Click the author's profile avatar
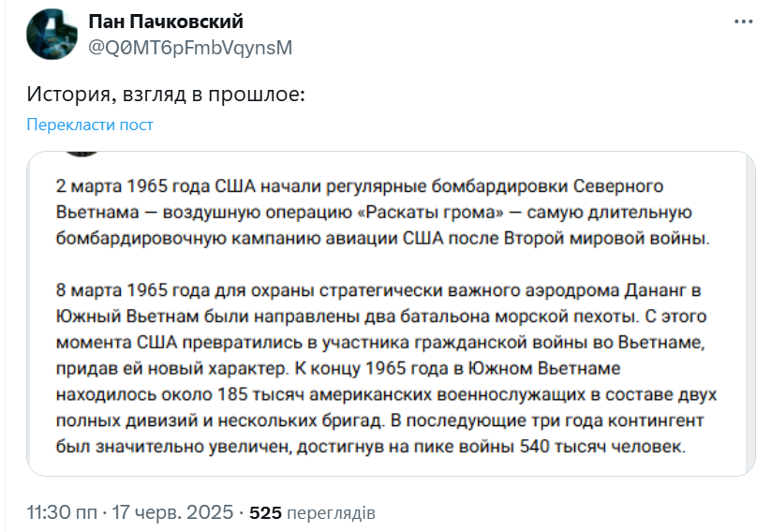Screen dimensions: 771x532 (x=51, y=36)
